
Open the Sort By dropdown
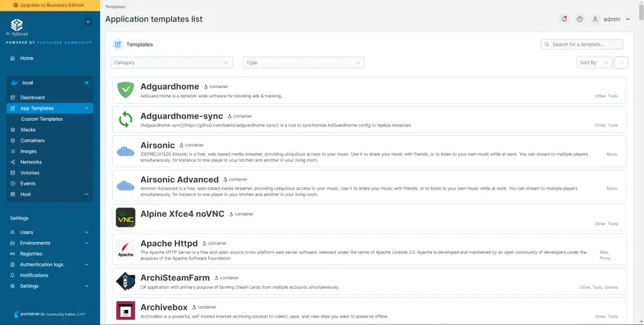click(594, 62)
